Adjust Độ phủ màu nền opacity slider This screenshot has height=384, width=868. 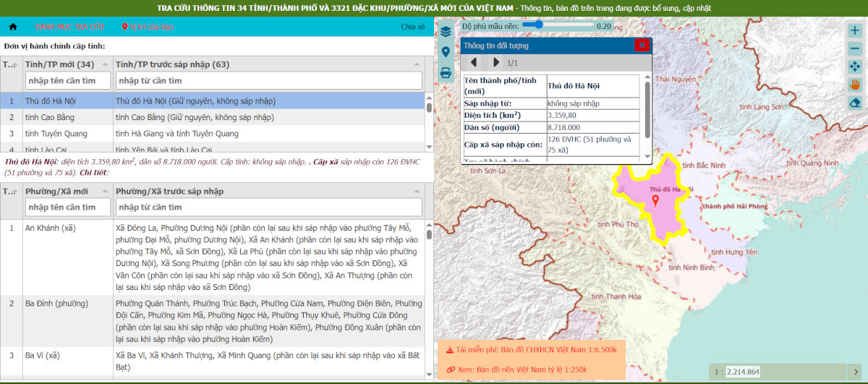537,25
